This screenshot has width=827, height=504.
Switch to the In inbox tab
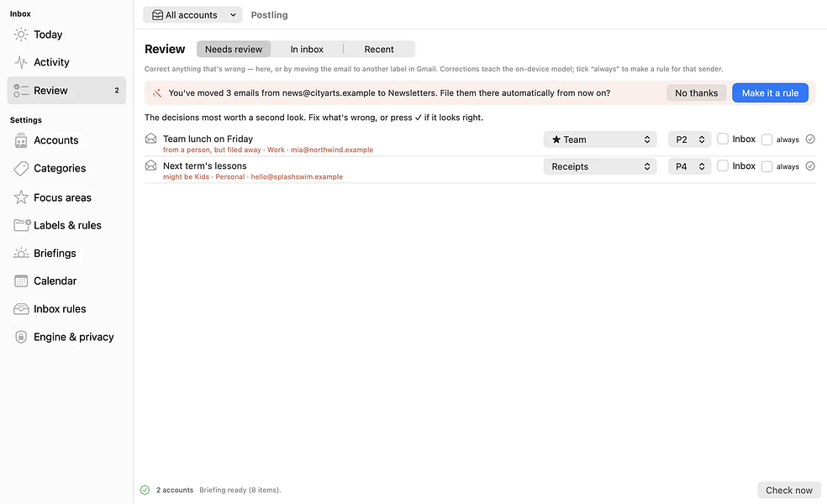point(307,49)
